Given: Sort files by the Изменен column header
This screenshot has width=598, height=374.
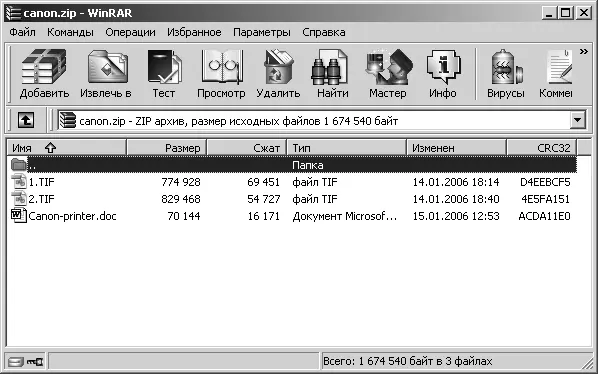Looking at the screenshot, I should [x=457, y=148].
